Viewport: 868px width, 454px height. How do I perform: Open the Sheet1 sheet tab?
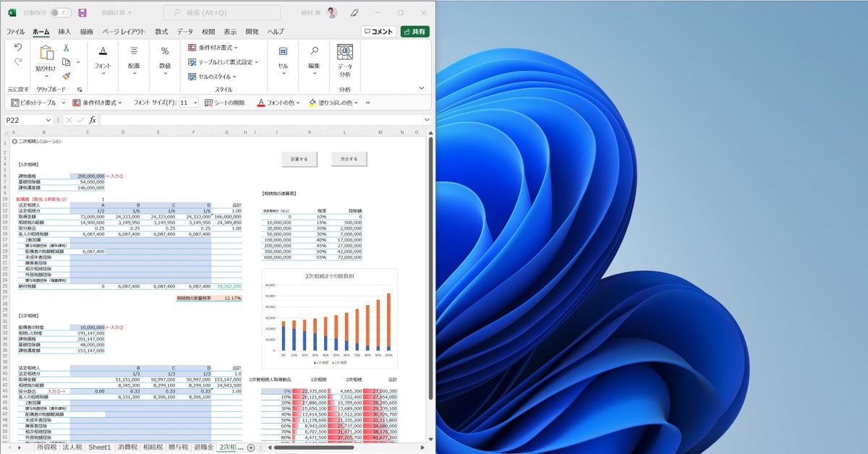[100, 448]
